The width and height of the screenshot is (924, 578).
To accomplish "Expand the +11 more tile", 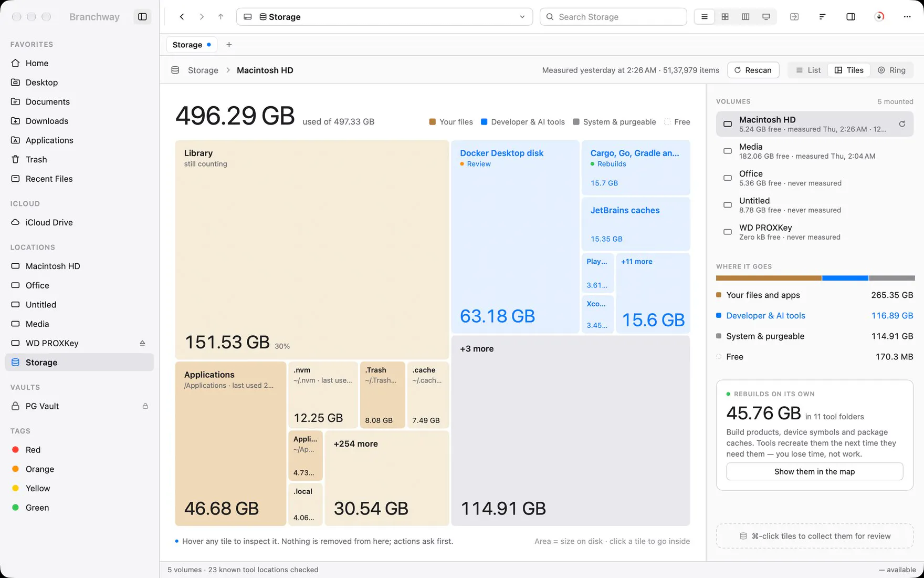I will coord(653,293).
